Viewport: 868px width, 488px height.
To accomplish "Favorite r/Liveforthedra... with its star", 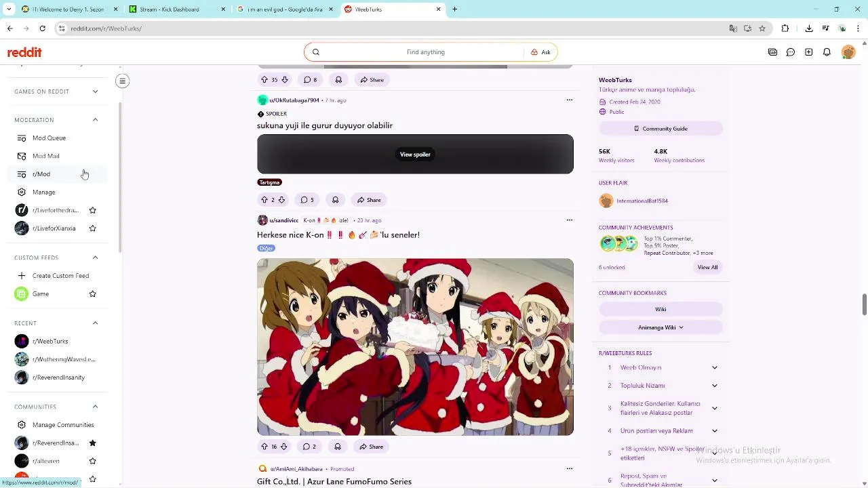I will (93, 210).
